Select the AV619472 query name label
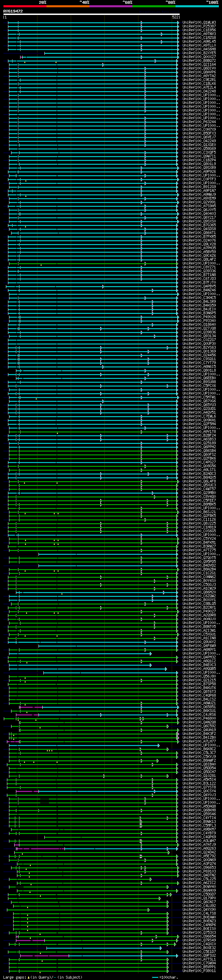The image size is (222, 980). [x=13, y=11]
